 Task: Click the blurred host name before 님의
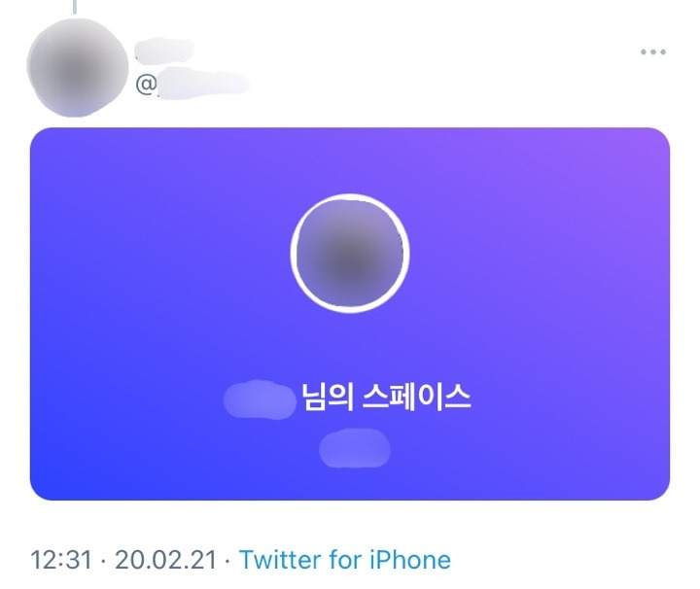point(260,399)
